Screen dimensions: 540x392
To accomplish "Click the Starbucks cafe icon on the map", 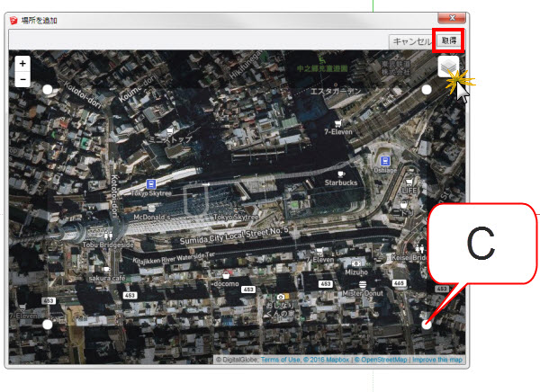I will (x=341, y=174).
